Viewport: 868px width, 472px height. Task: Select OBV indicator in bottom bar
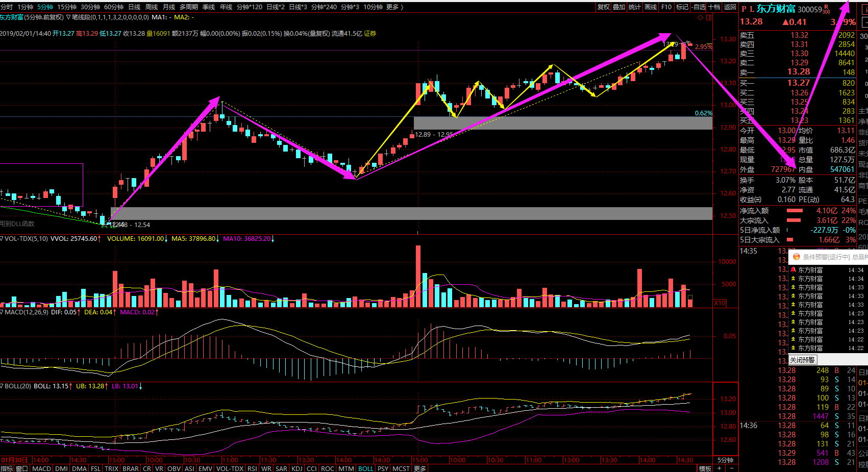174,468
